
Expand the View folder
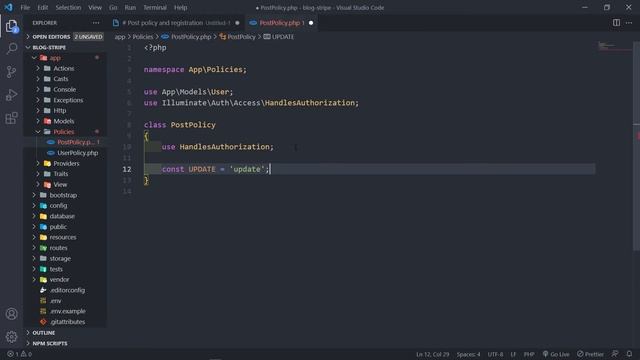[60, 184]
